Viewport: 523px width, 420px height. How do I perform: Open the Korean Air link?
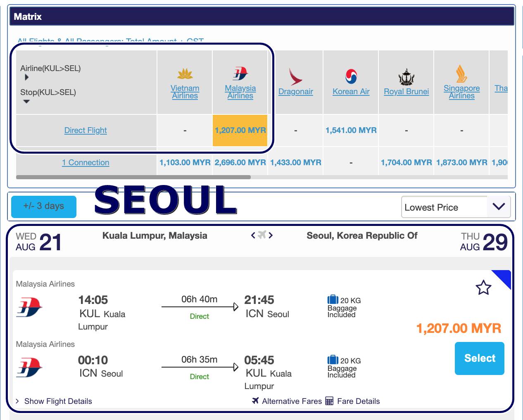tap(351, 92)
